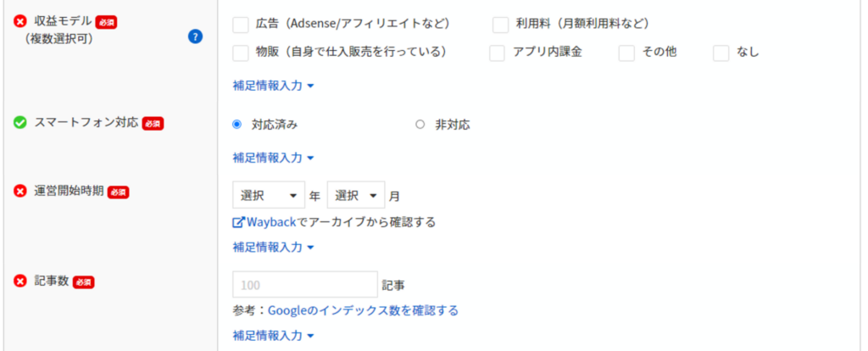Enable the アプリ内課金 checkbox
Screen dimensions: 868x351
pos(497,53)
